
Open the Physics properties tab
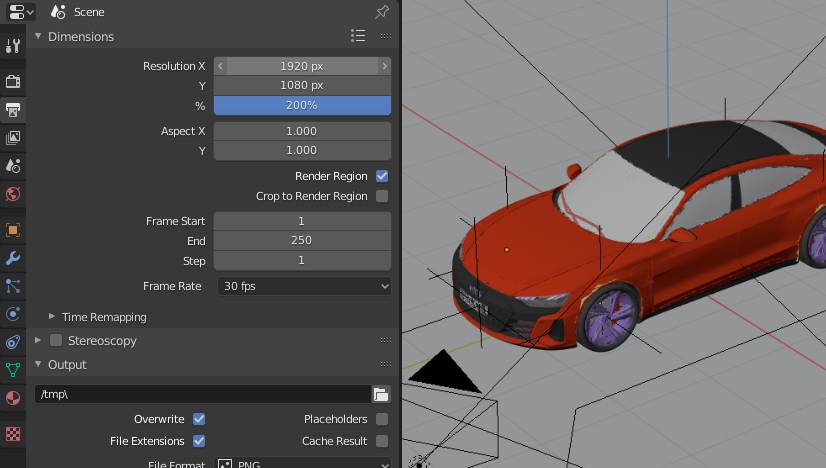point(13,314)
